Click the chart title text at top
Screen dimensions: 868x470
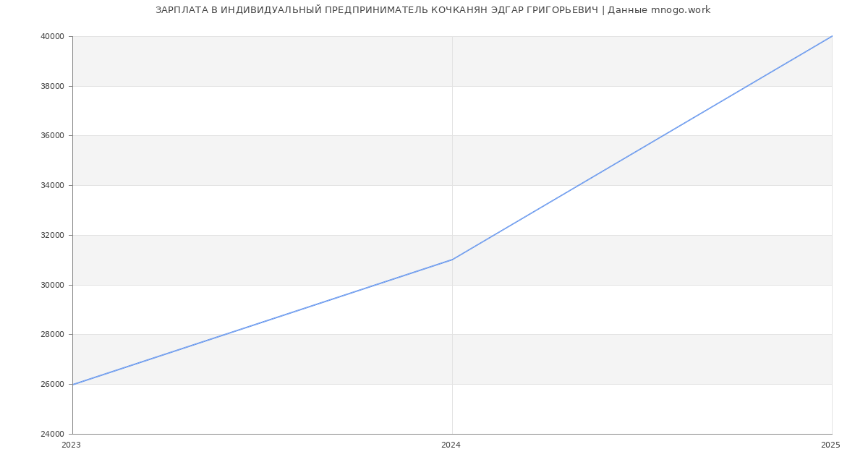click(x=433, y=10)
